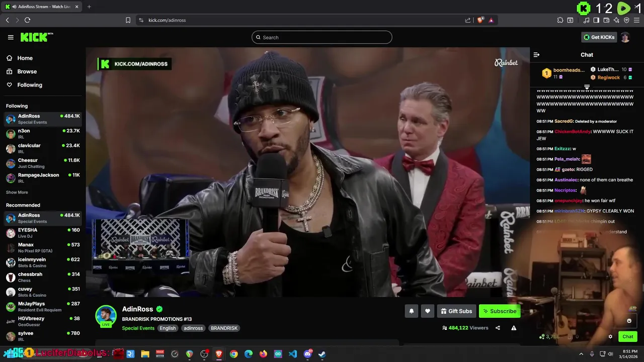The image size is (644, 362).
Task: Expand the chat leaderboard toggle arrow
Action: point(587,87)
